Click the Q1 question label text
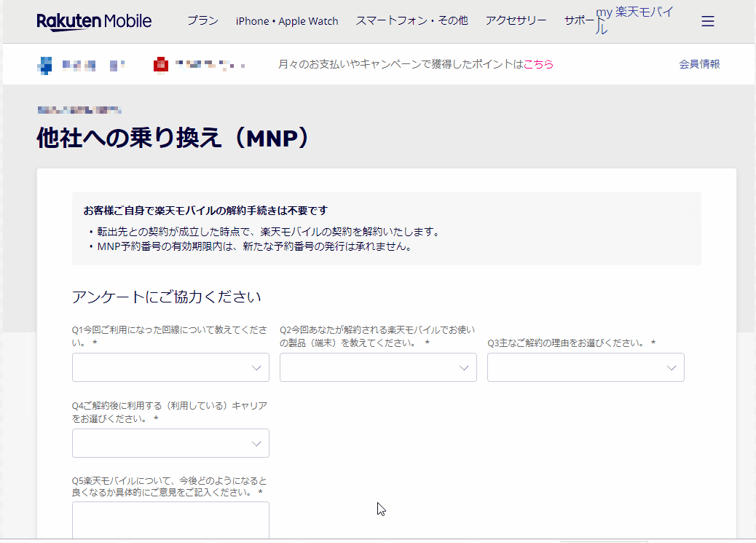This screenshot has width=756, height=543. coord(169,337)
